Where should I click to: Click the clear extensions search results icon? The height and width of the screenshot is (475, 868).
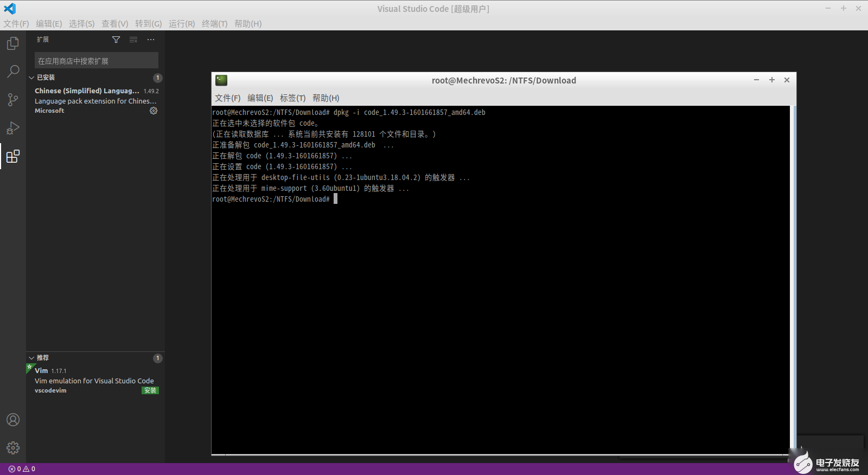pyautogui.click(x=133, y=40)
